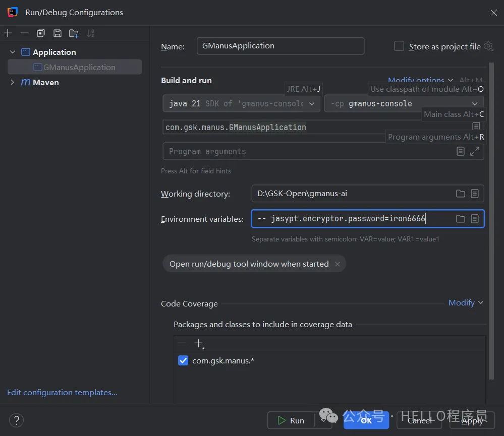Image resolution: width=504 pixels, height=436 pixels.
Task: Save configuration with the disk icon
Action: pos(58,33)
